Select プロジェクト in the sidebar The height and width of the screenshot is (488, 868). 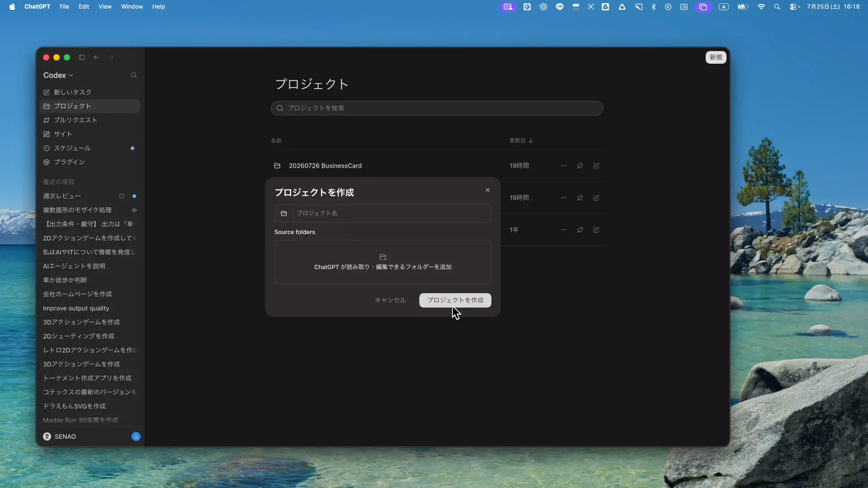click(x=90, y=106)
